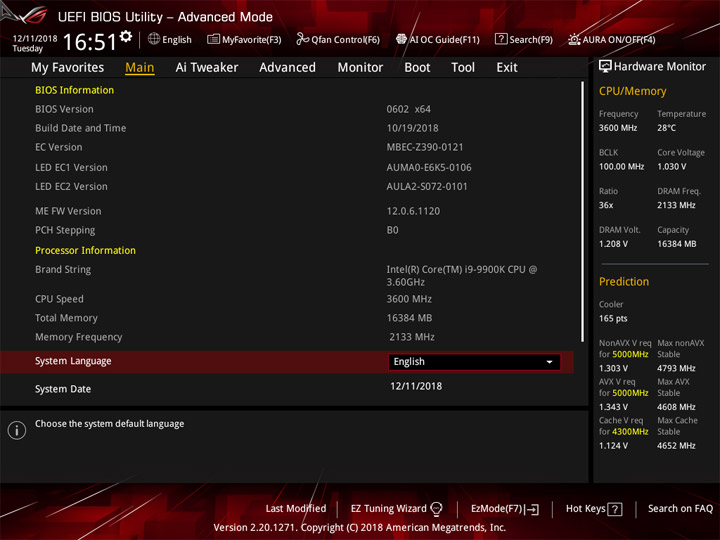Open the Ai Tweaker tab
Viewport: 720px width, 540px height.
[x=207, y=68]
